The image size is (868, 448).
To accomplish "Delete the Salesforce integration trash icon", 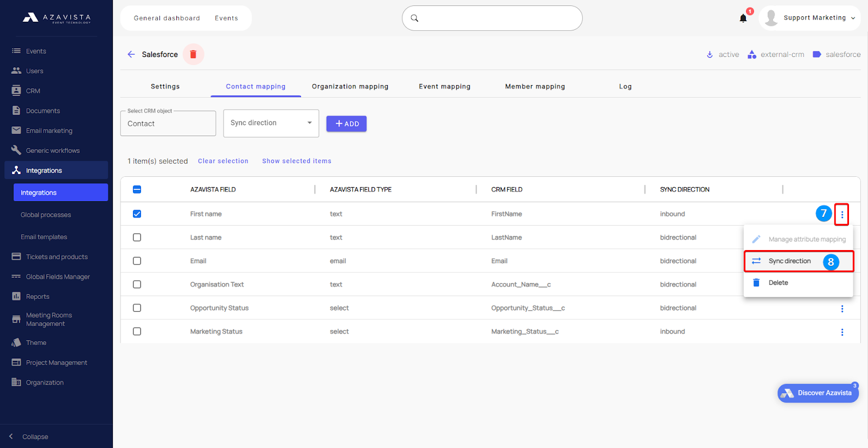I will (193, 54).
